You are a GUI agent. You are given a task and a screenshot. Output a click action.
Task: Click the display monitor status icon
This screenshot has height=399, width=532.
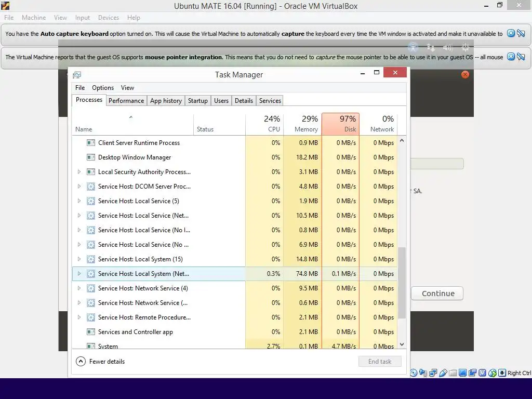pos(462,373)
